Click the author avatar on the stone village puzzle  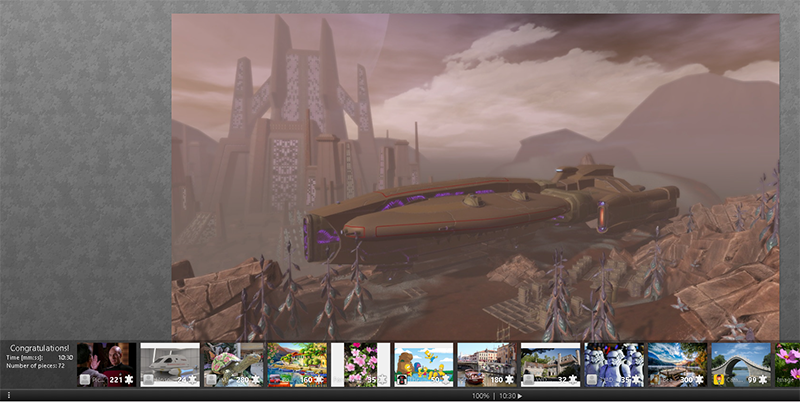click(x=529, y=380)
